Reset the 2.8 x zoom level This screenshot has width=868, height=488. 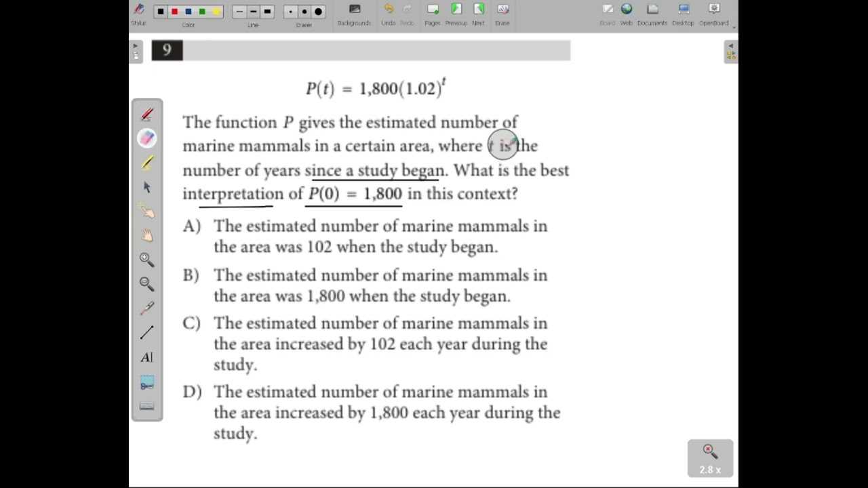click(710, 458)
